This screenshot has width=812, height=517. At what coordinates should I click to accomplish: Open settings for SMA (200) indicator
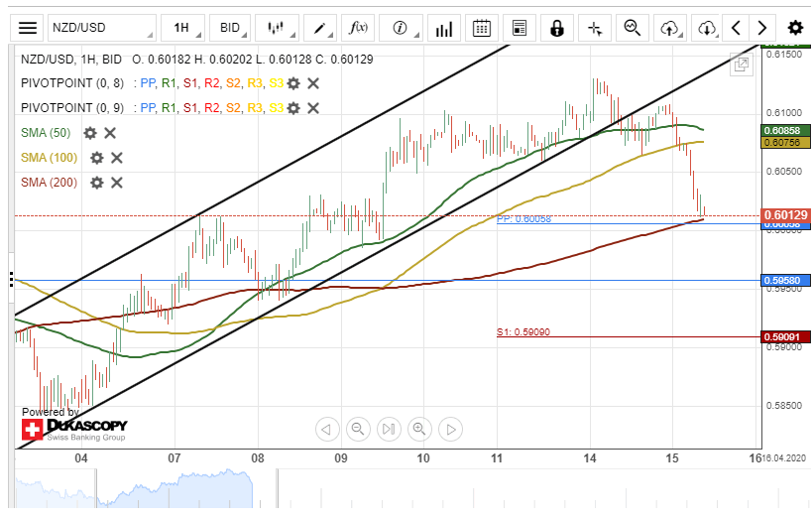(96, 183)
